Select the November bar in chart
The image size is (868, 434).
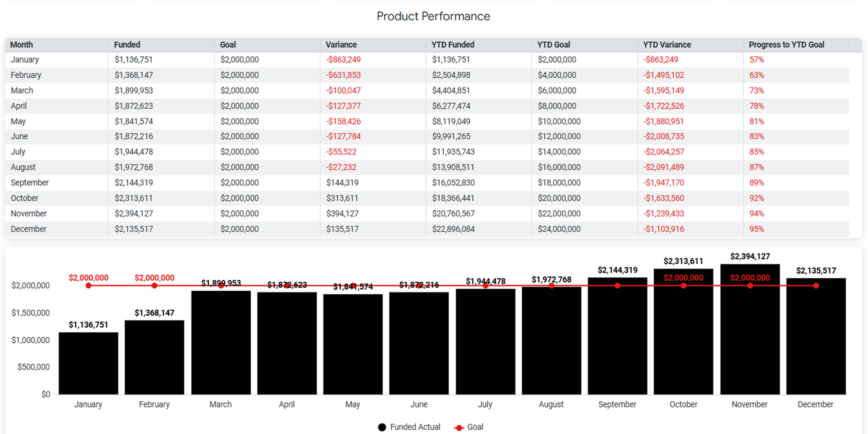(750, 334)
